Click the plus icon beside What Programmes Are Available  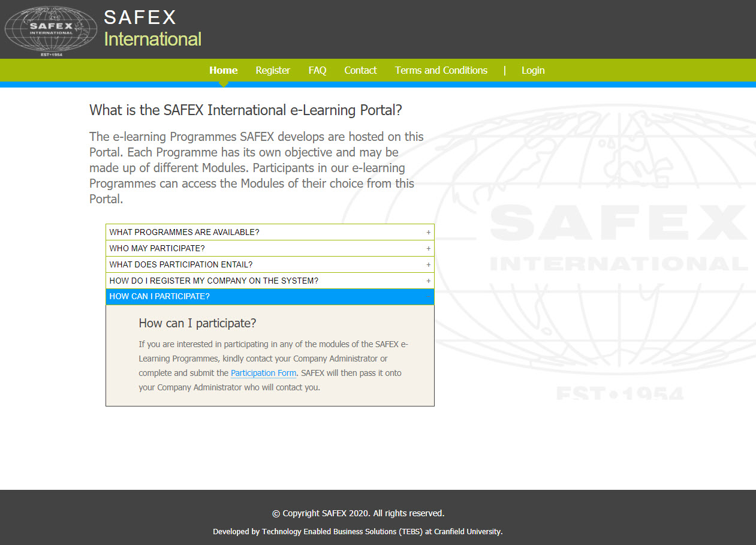(428, 232)
